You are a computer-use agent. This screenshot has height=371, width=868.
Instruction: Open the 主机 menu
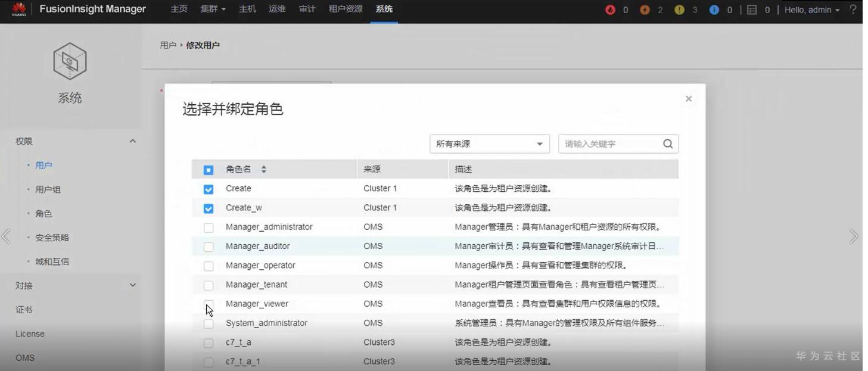coord(247,10)
